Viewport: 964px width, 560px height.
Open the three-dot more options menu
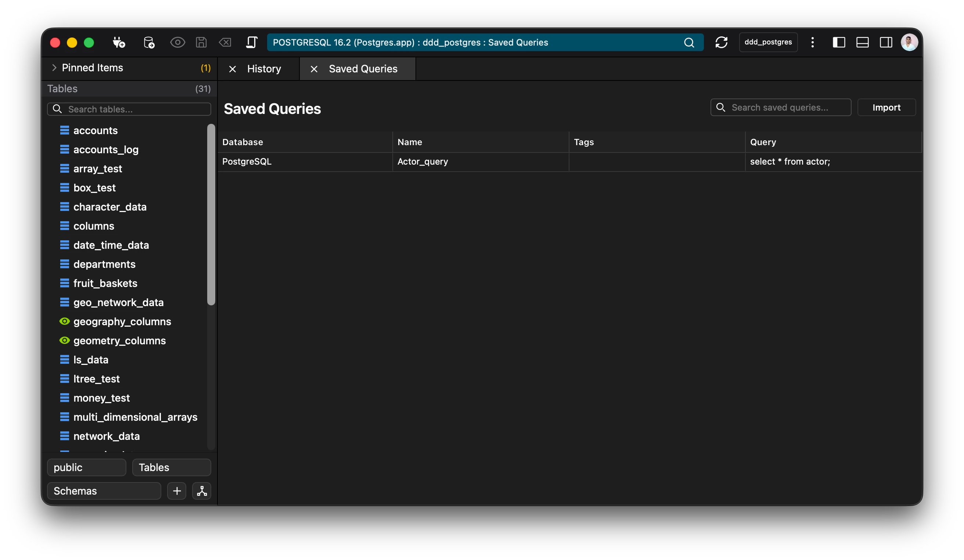[x=813, y=43]
